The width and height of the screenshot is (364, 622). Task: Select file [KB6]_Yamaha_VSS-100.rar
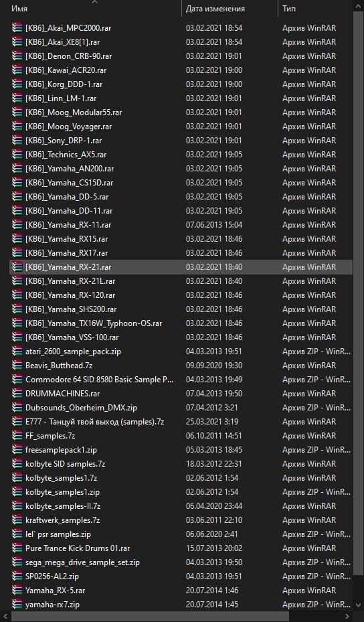(72, 337)
